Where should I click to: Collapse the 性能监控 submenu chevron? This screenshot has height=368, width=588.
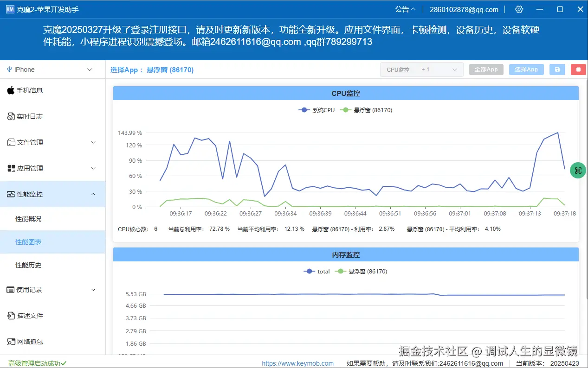coord(93,194)
